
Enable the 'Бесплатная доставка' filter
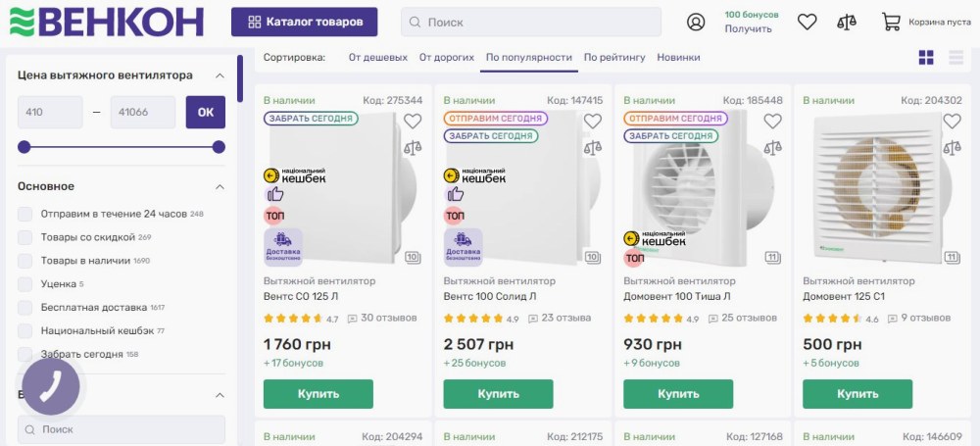point(25,308)
